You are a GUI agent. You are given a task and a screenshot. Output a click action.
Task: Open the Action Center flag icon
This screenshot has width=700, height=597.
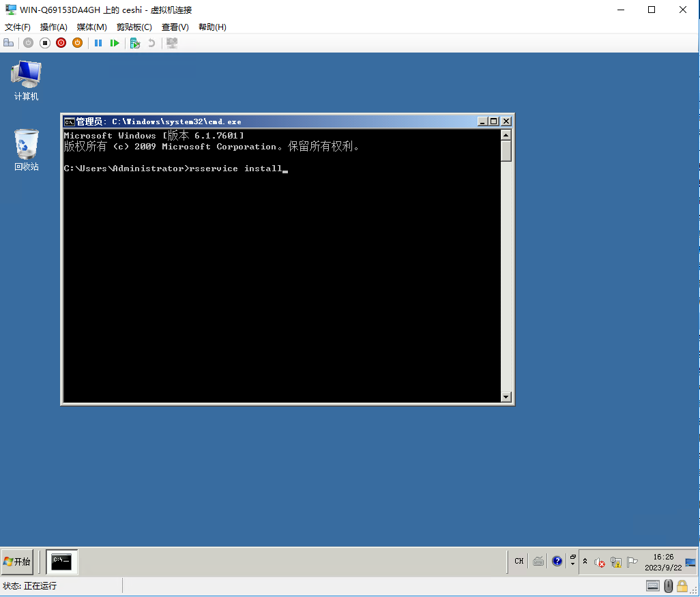pyautogui.click(x=632, y=562)
